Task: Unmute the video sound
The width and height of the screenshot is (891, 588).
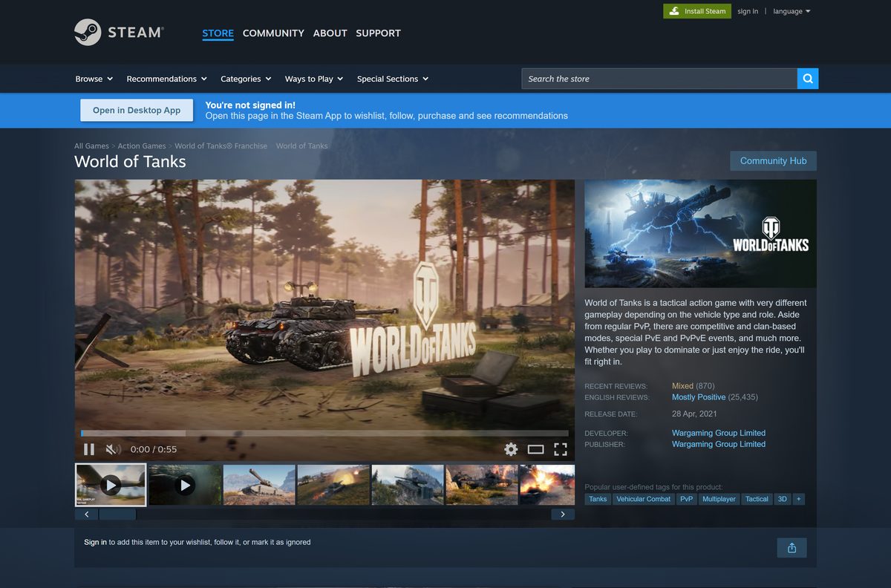Action: 113,449
